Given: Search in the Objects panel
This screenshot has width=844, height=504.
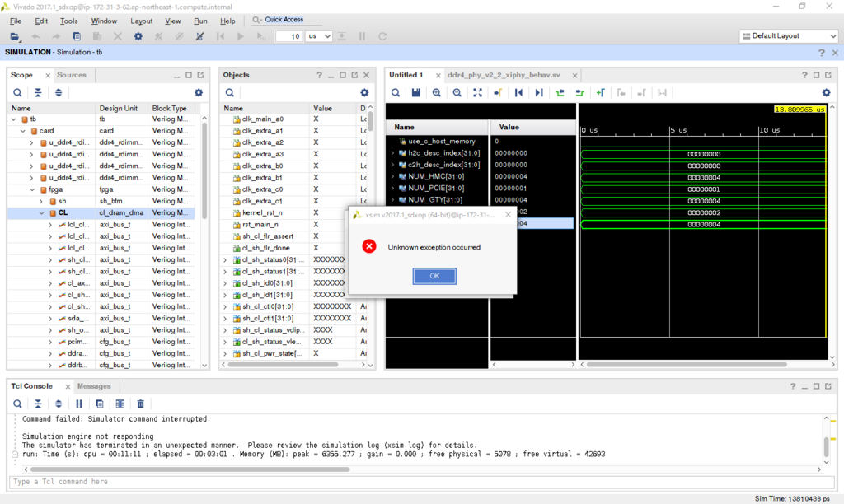Looking at the screenshot, I should tap(229, 92).
